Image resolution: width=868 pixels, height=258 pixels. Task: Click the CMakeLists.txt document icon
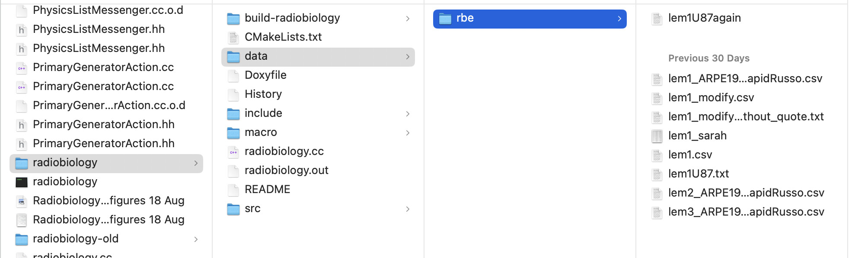pos(233,38)
